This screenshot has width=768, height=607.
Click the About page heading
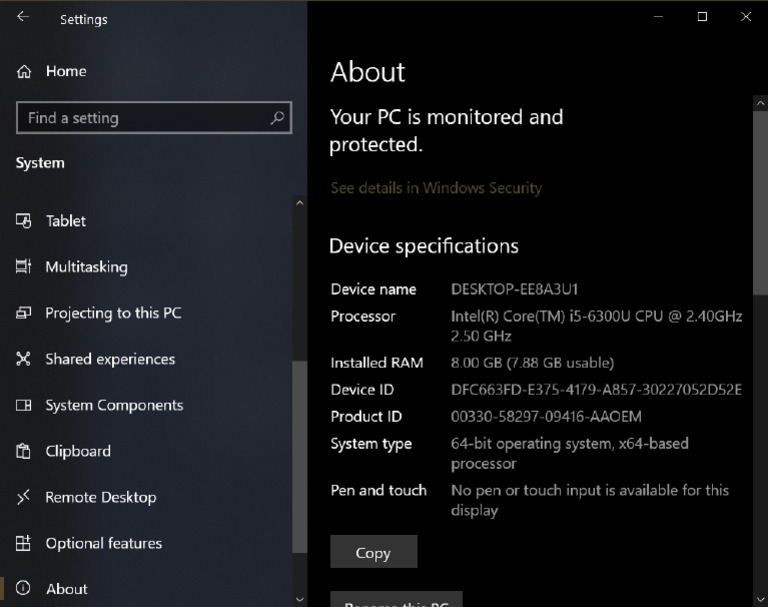(x=367, y=72)
